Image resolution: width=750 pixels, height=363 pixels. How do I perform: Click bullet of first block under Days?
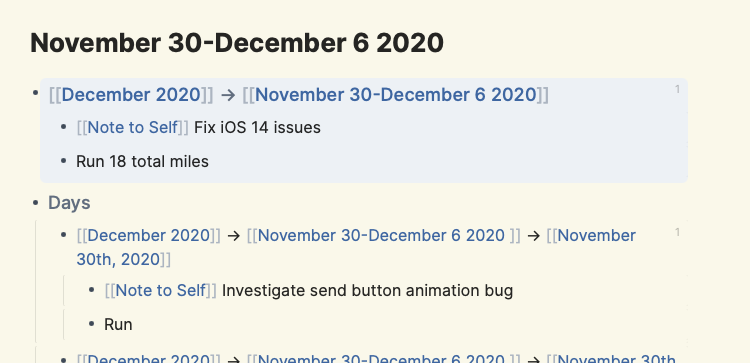pos(64,235)
